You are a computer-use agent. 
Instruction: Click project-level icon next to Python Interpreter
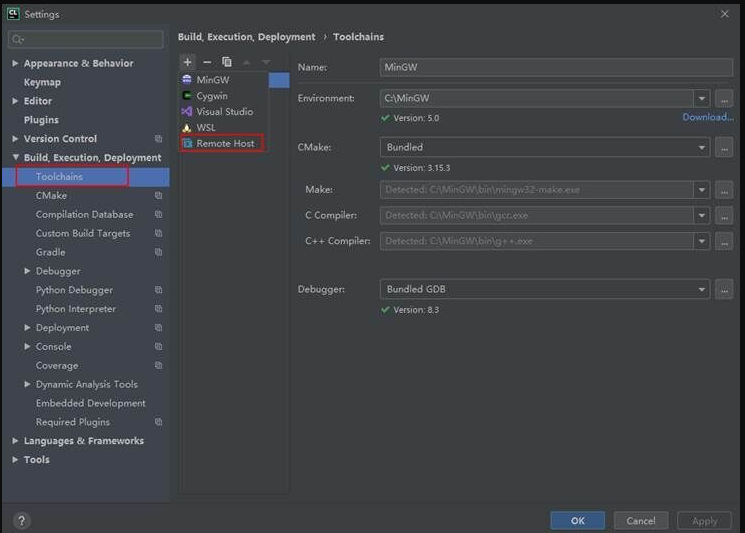pyautogui.click(x=158, y=309)
